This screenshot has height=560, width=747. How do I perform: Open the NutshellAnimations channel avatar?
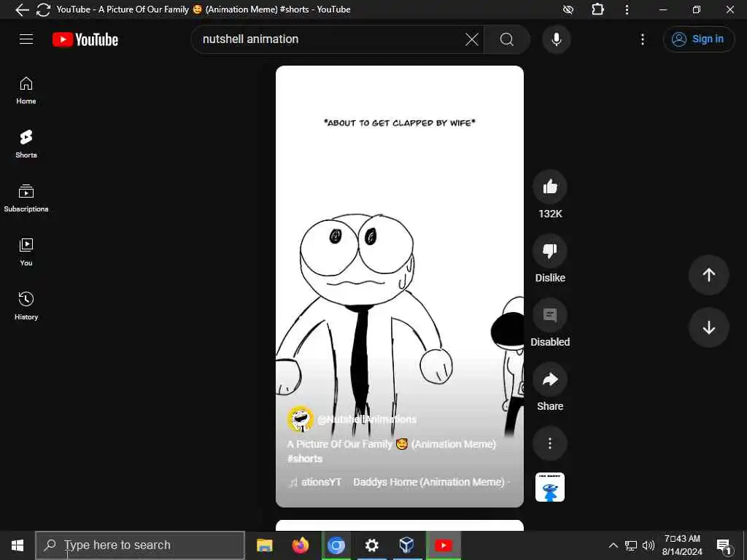[300, 419]
